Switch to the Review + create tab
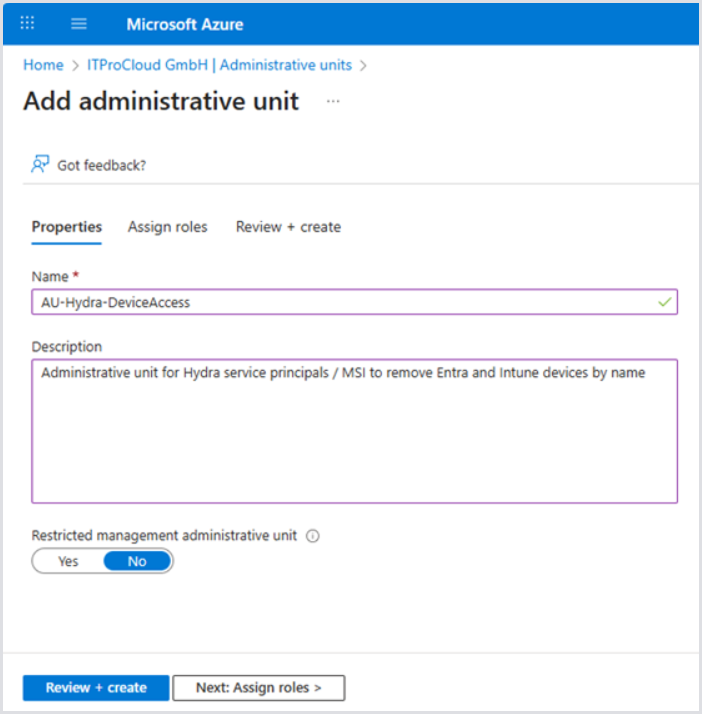This screenshot has width=702, height=714. coord(288,227)
